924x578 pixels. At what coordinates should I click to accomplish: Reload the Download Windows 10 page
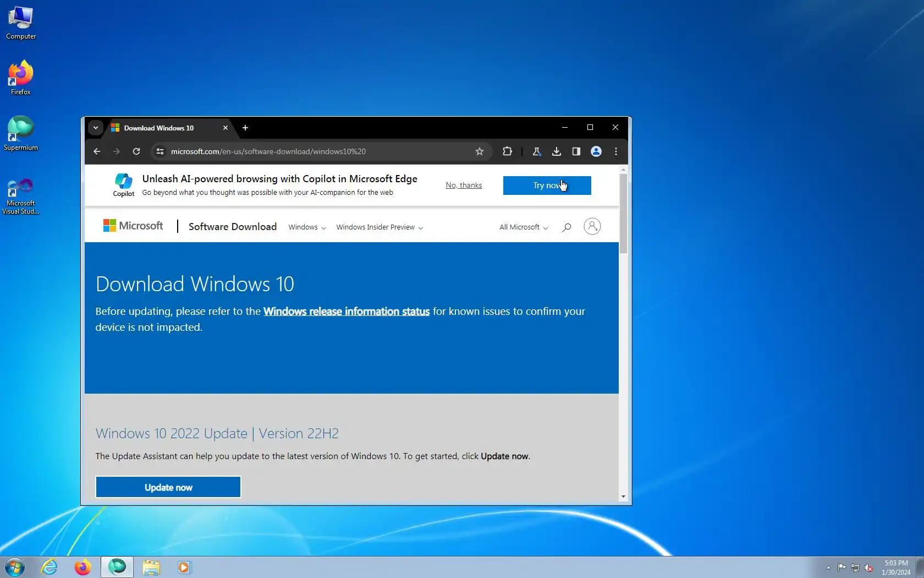coord(136,151)
